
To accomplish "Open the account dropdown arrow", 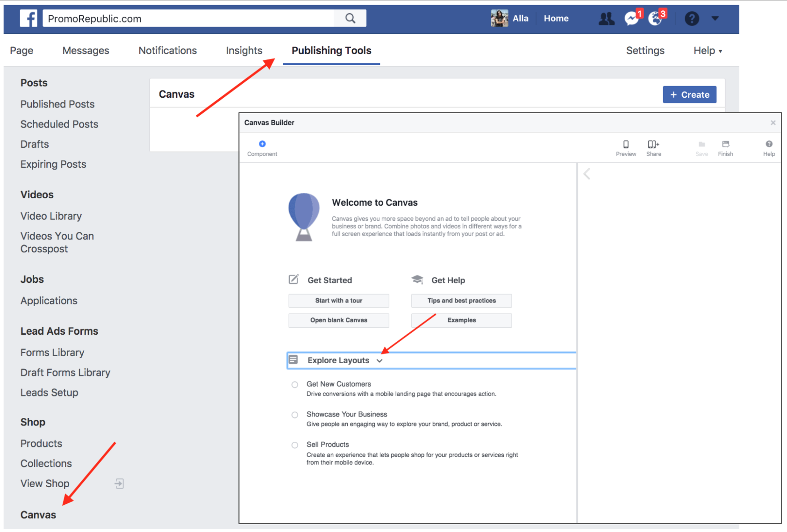I will coord(715,19).
